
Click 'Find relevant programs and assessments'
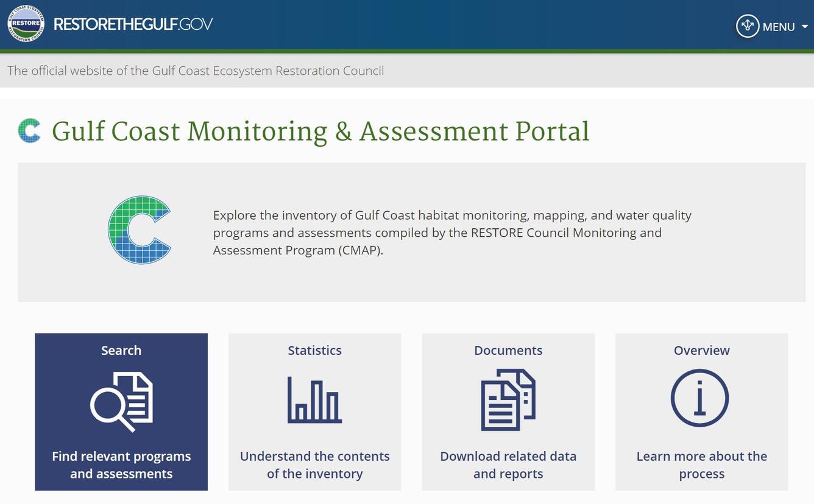[121, 464]
